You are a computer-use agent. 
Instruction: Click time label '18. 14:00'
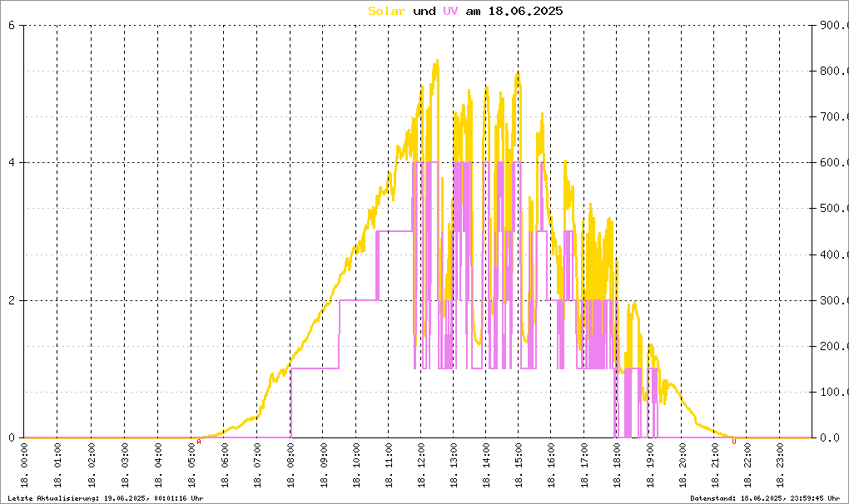click(x=487, y=466)
